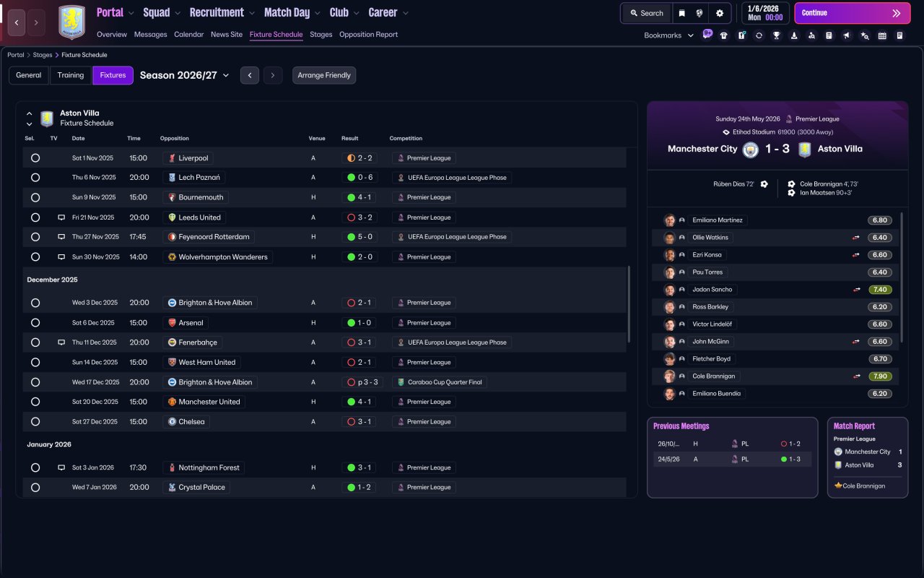This screenshot has height=578, width=924.
Task: Click the circular arrows icon in the bookmarks bar
Action: pos(759,35)
